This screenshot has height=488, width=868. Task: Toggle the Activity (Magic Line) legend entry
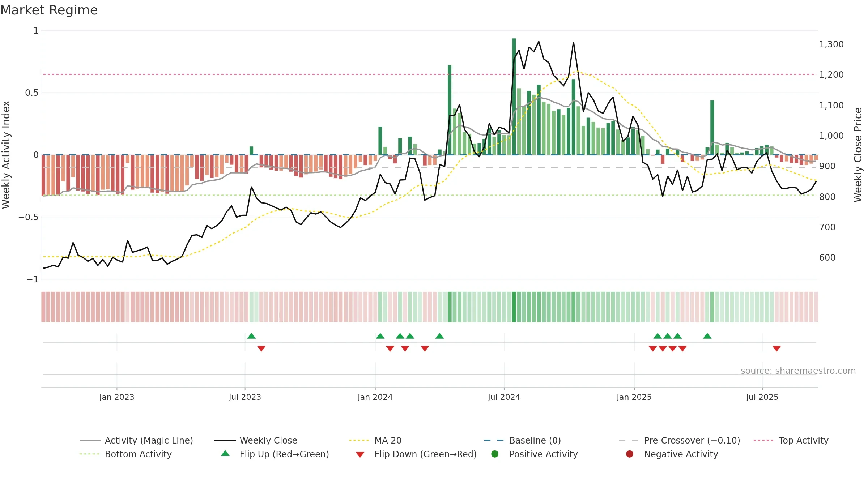136,440
